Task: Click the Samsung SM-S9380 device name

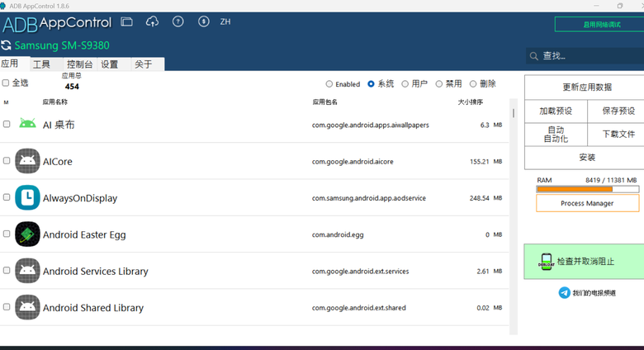Action: (x=62, y=45)
